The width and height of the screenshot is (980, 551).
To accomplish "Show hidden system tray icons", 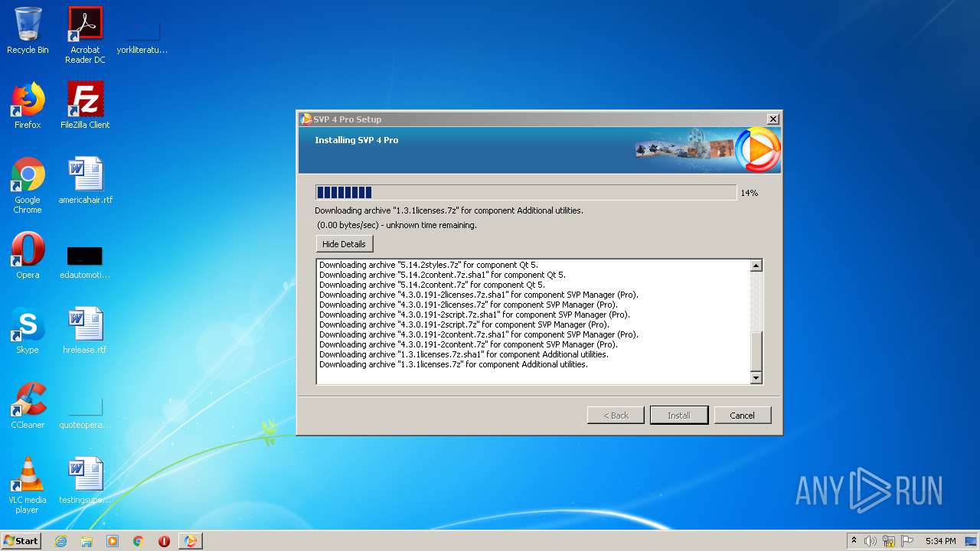I will click(854, 541).
